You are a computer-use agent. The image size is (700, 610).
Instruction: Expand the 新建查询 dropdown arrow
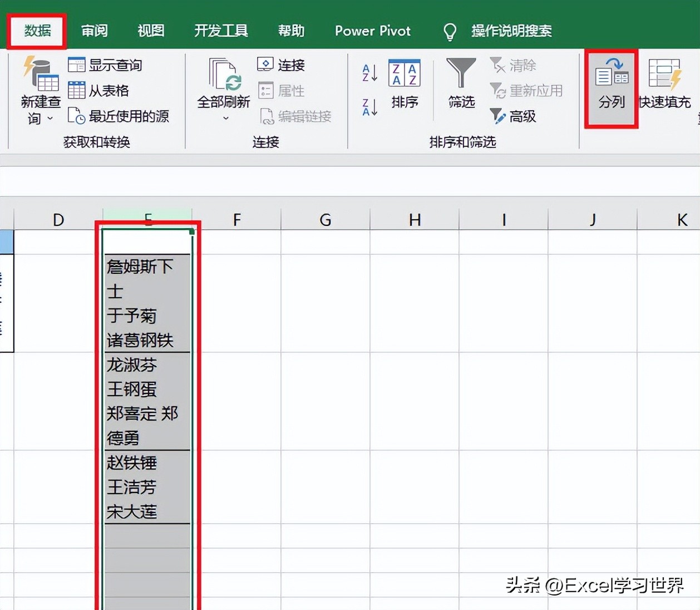tap(50, 118)
